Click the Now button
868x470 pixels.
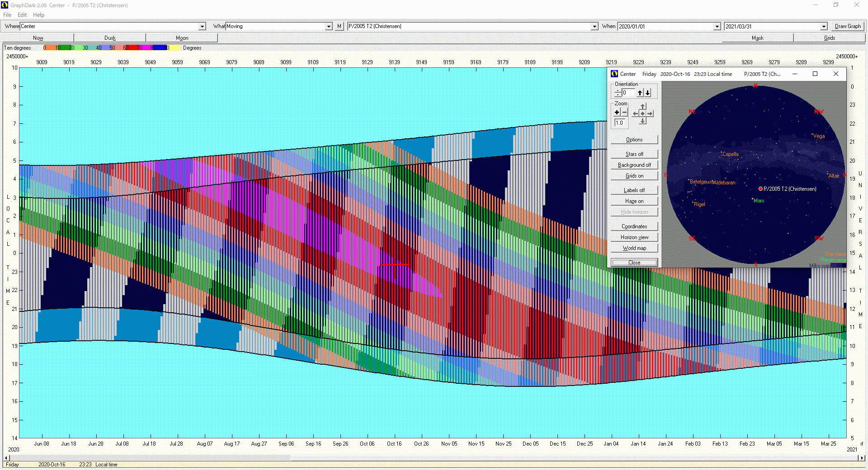pos(38,38)
